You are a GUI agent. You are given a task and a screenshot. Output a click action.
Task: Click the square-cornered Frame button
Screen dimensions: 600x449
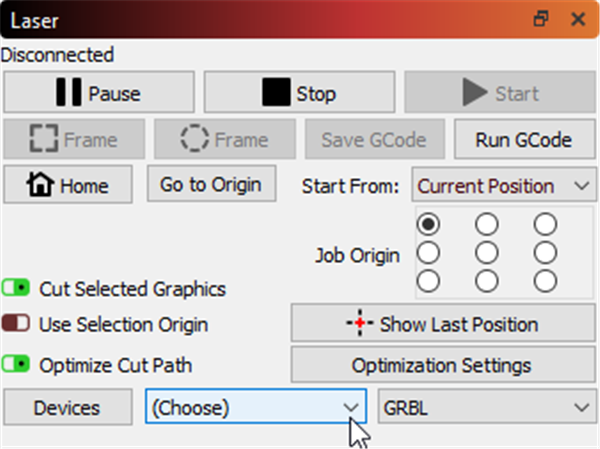(73, 140)
